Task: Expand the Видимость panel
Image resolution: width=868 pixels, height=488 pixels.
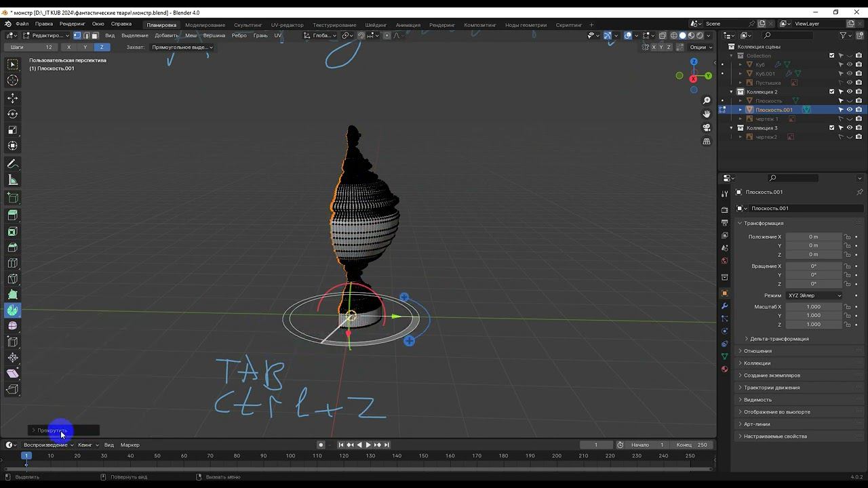Action: 757,400
